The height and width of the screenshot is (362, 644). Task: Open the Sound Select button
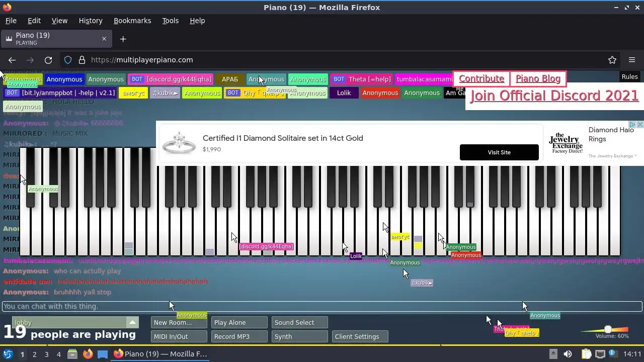pyautogui.click(x=299, y=322)
